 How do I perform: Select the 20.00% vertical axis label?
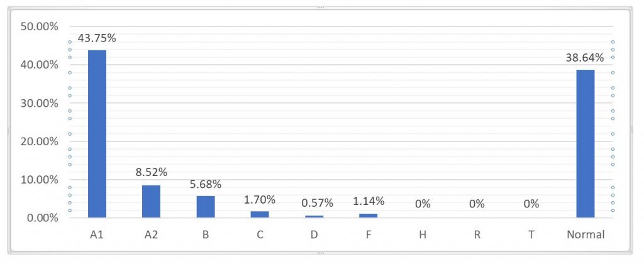[40, 141]
